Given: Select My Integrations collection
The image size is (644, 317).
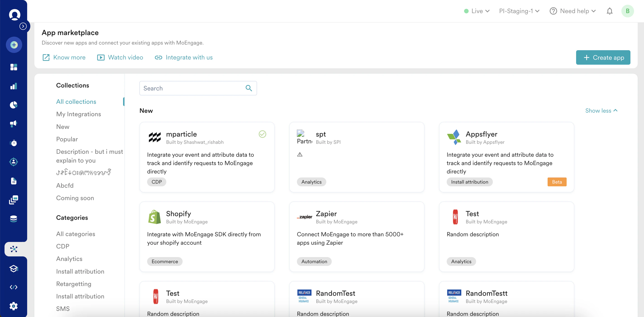Looking at the screenshot, I should point(79,114).
